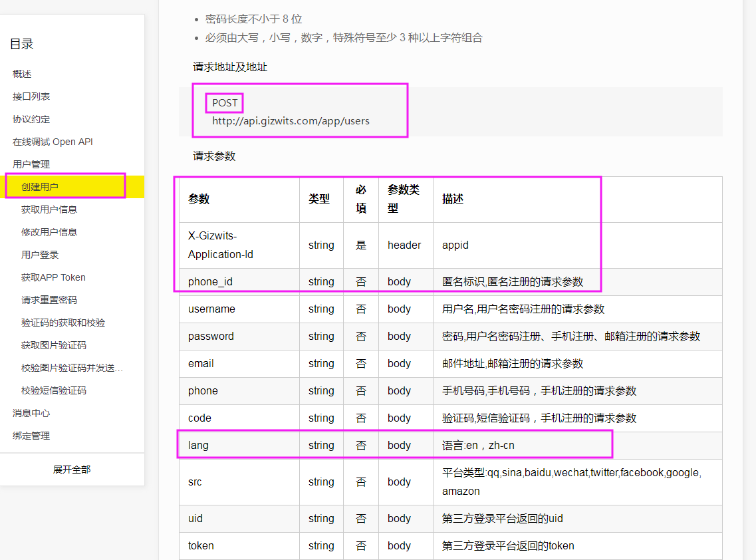756x560 pixels.
Task: Go to 接口列表 in the table of contents
Action: [x=31, y=96]
